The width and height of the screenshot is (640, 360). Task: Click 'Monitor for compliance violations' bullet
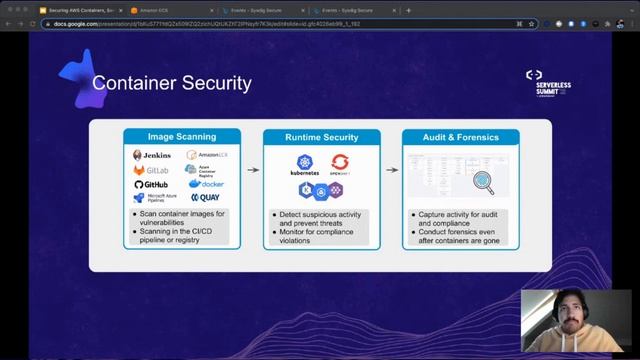[x=316, y=236]
